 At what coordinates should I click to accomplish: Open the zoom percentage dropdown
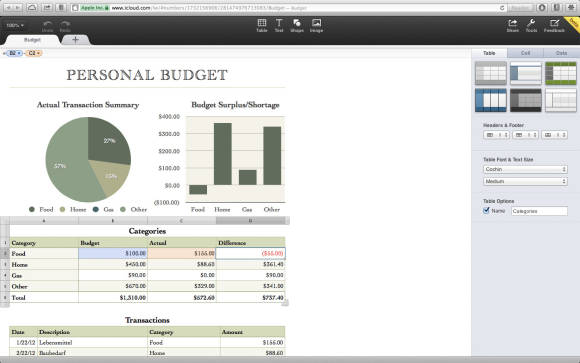point(15,25)
